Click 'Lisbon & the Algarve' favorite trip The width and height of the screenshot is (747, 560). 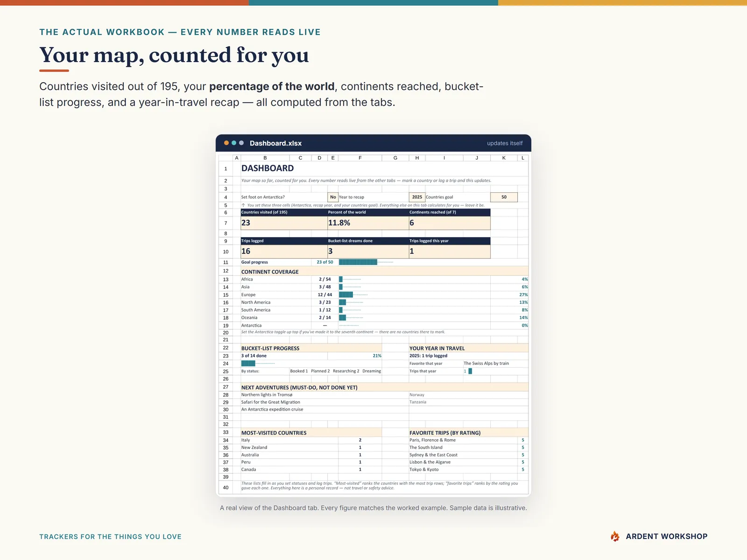pos(430,462)
